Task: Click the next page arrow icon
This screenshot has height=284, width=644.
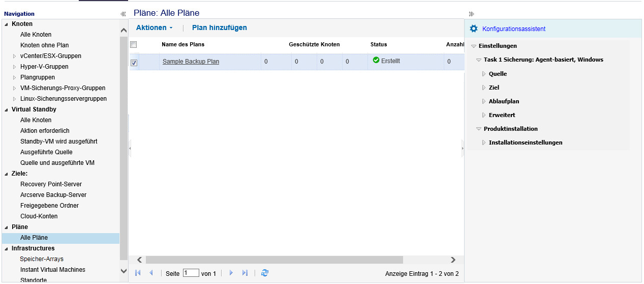Action: (231, 273)
